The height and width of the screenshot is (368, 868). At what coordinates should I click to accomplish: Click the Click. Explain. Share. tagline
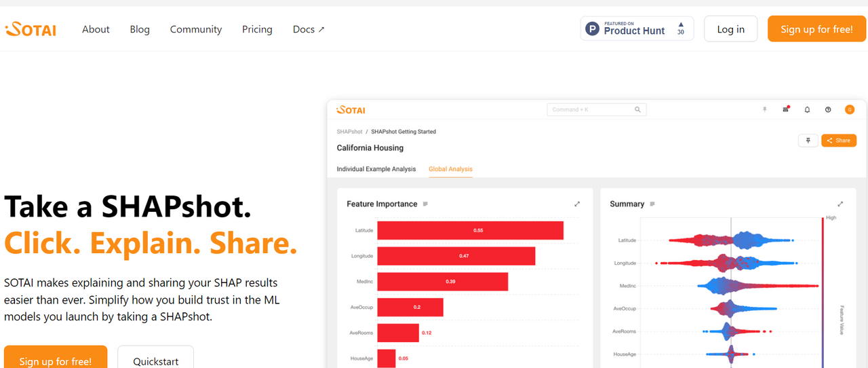(151, 243)
